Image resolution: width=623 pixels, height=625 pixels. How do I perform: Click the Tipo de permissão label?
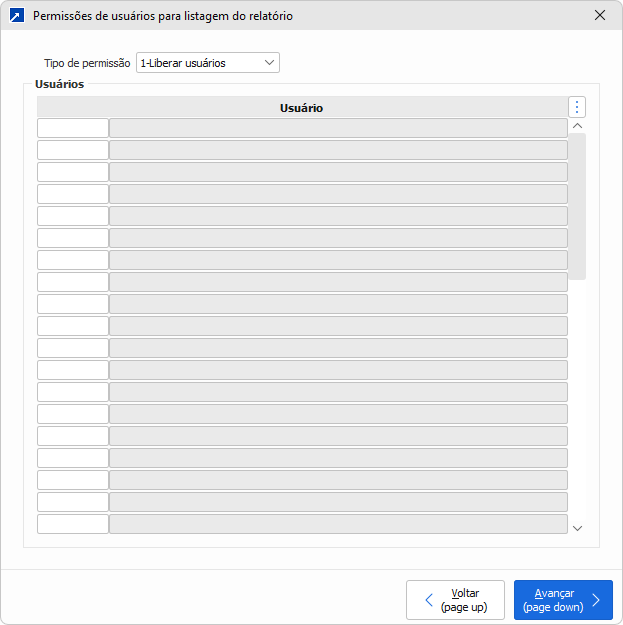click(x=87, y=63)
